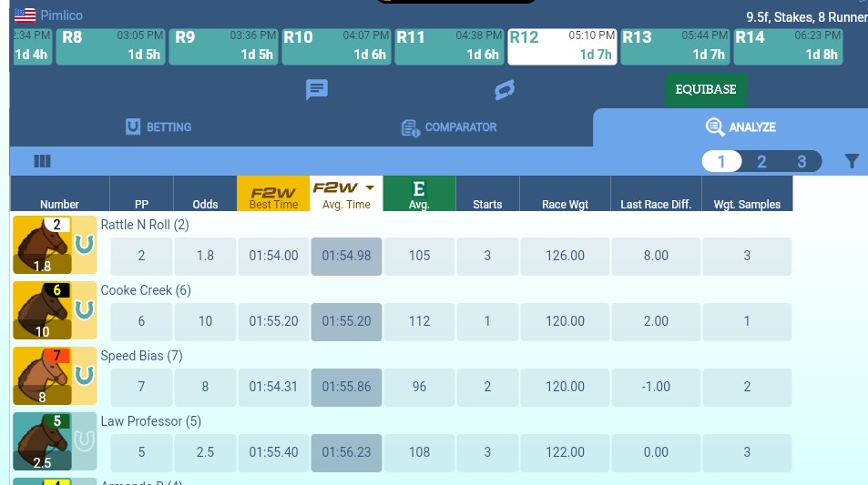Click Rattle N Roll horse silk thumbnail
Image resolution: width=868 pixels, height=485 pixels.
pyautogui.click(x=42, y=245)
